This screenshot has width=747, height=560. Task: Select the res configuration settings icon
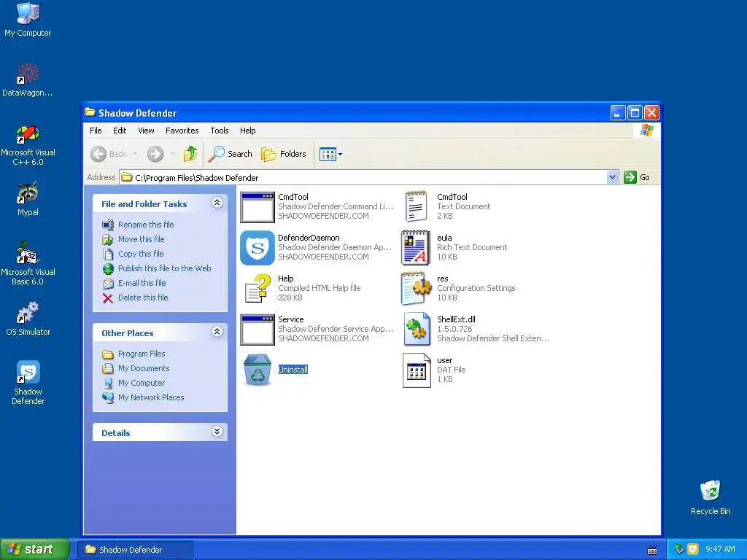[416, 289]
